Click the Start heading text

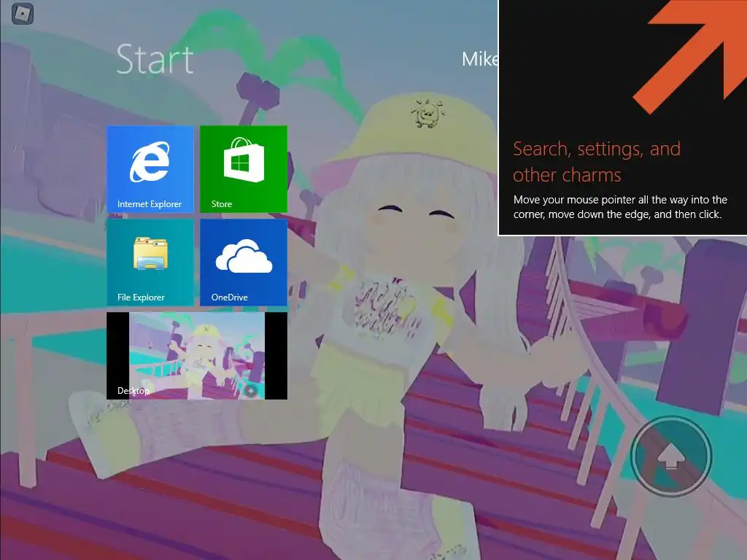[x=155, y=60]
